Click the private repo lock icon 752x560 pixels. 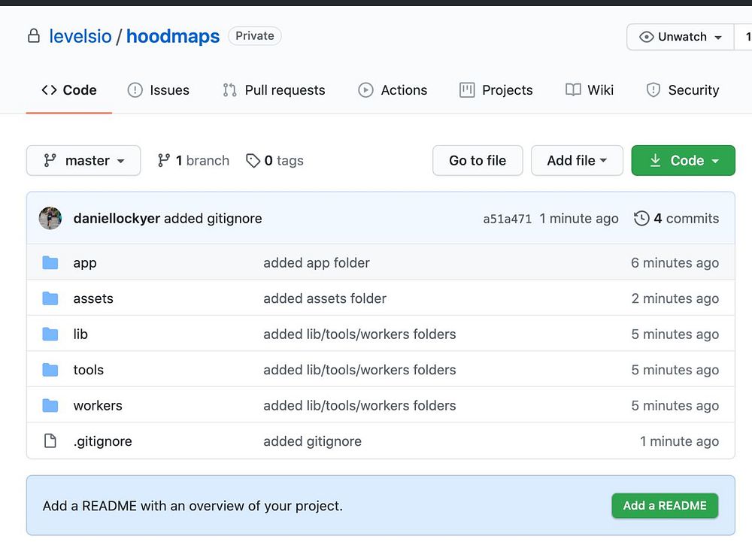(x=34, y=36)
